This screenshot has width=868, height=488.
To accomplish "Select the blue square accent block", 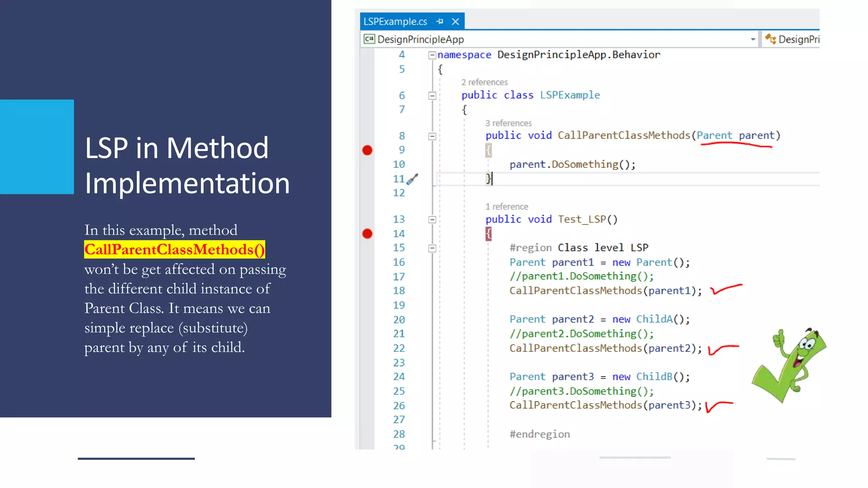I will coord(37,147).
